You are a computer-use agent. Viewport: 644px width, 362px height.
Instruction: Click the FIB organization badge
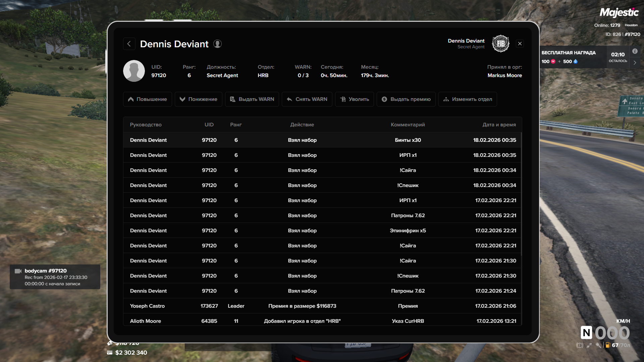500,44
